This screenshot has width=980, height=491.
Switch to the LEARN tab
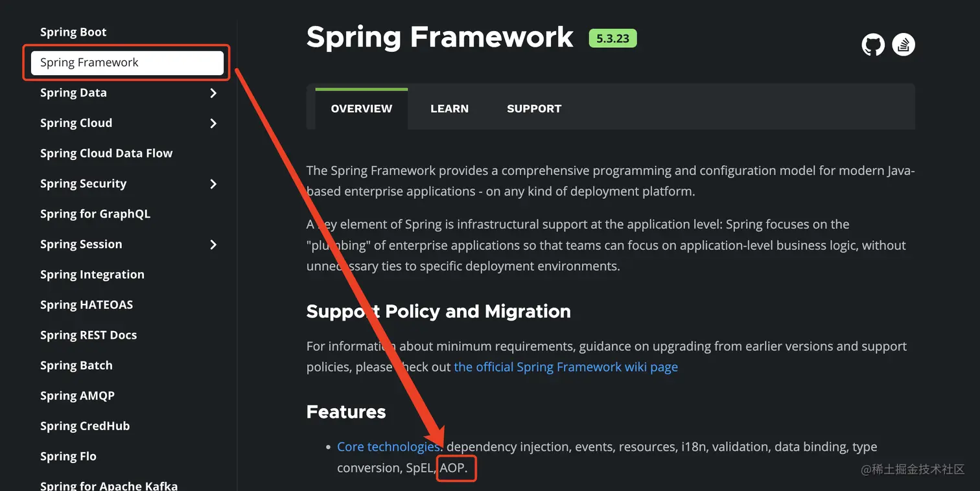(x=449, y=109)
